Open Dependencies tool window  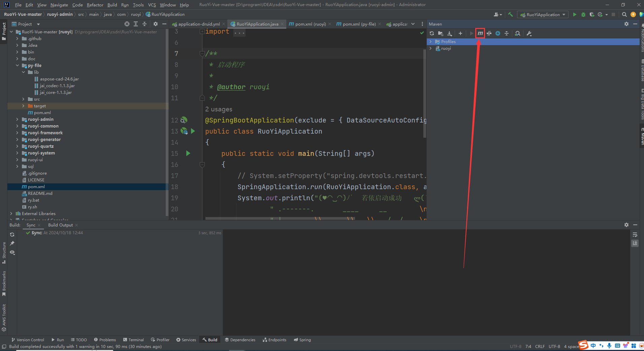[x=240, y=340]
